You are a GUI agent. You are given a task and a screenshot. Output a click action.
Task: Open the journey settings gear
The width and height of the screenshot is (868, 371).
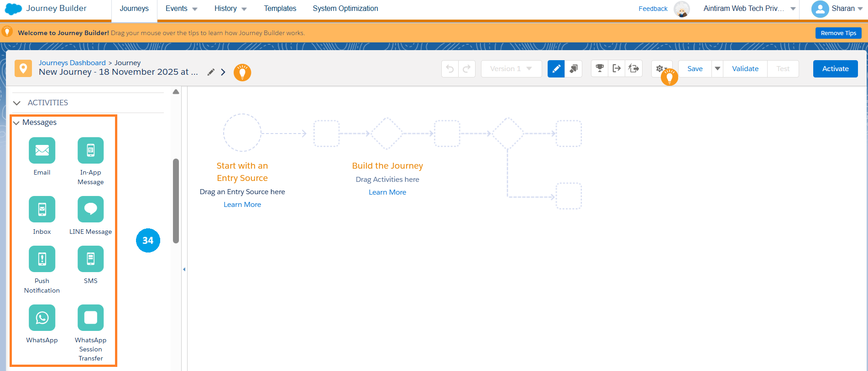tap(659, 69)
